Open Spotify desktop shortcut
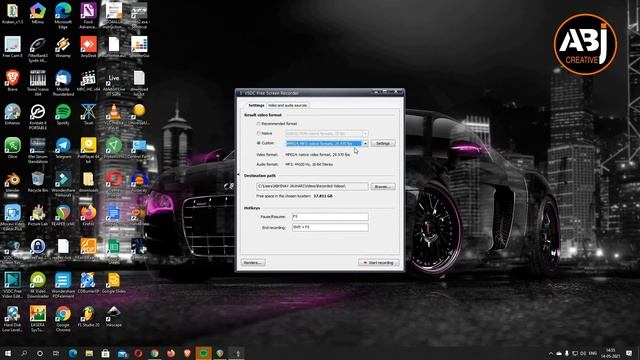This screenshot has width=640, height=360. (63, 114)
